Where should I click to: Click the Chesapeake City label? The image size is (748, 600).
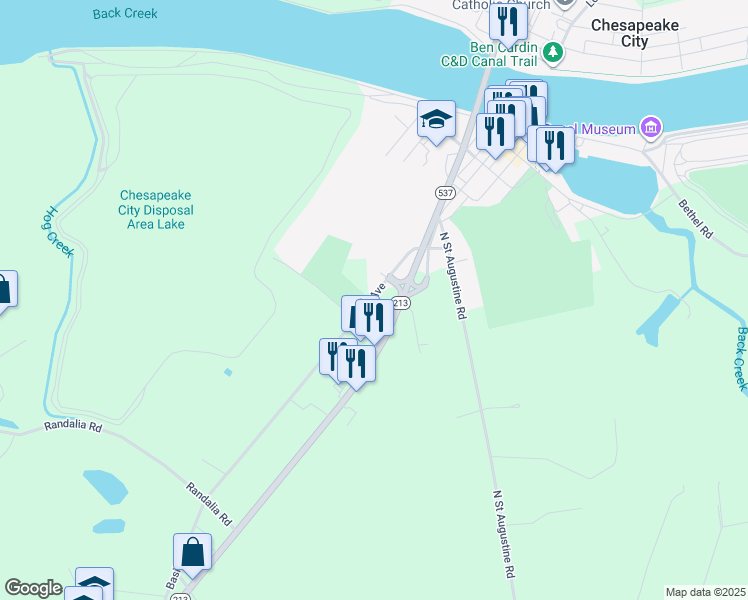tap(634, 33)
